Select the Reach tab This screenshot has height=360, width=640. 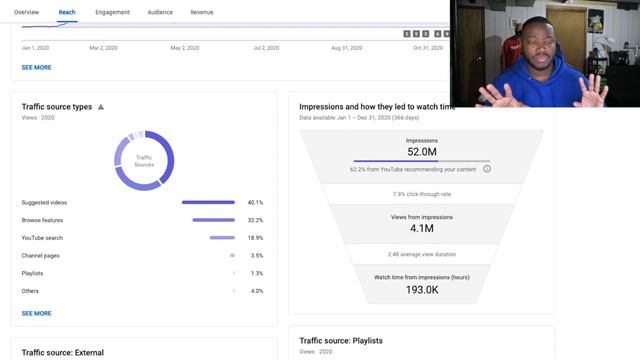[67, 12]
